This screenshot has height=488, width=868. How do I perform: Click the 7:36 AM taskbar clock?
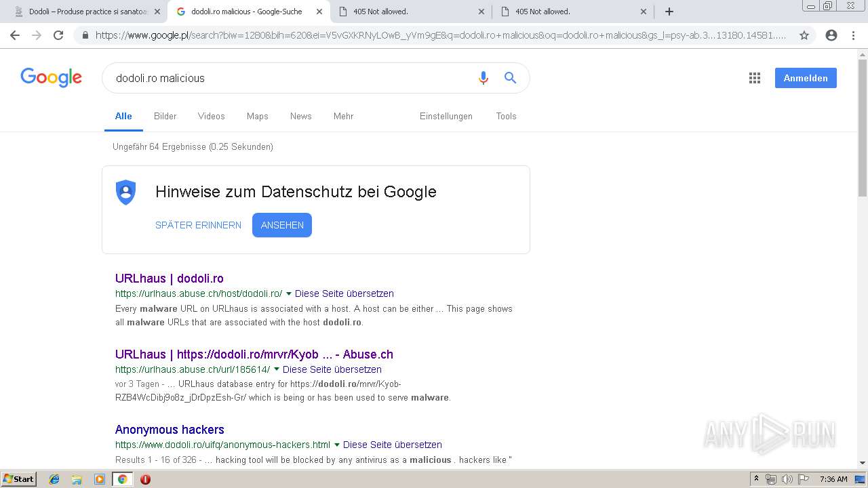click(x=833, y=479)
